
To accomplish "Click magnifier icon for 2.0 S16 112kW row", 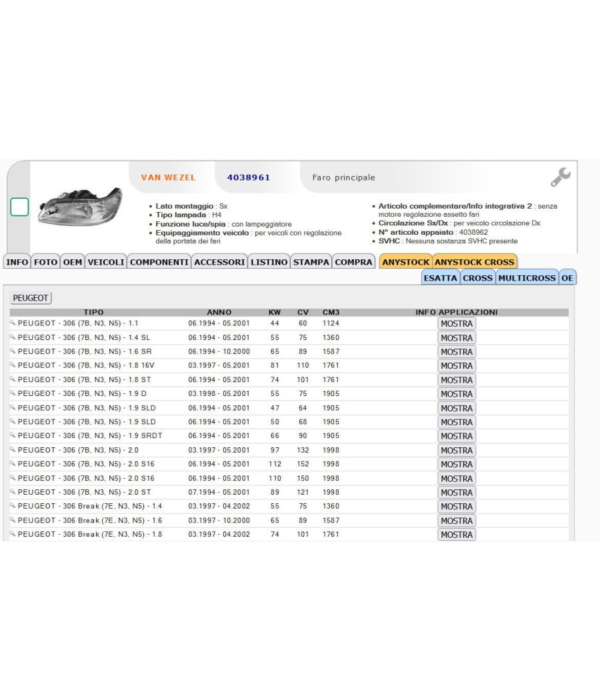I will pyautogui.click(x=13, y=463).
